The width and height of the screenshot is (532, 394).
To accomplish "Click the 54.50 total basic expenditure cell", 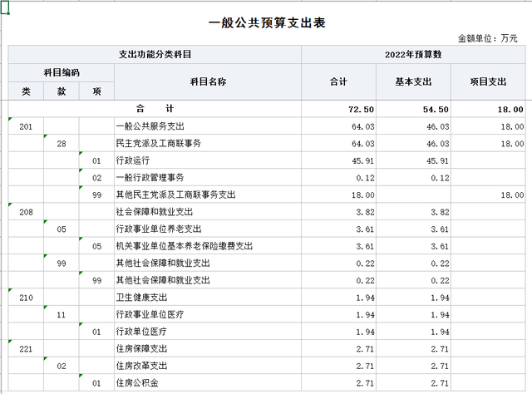I will click(x=412, y=109).
